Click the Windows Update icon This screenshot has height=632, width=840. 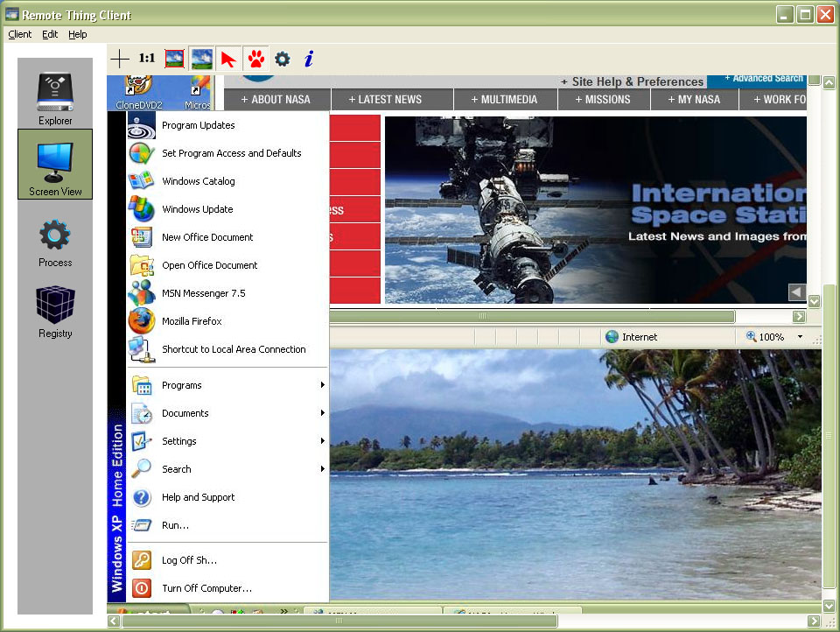click(142, 209)
